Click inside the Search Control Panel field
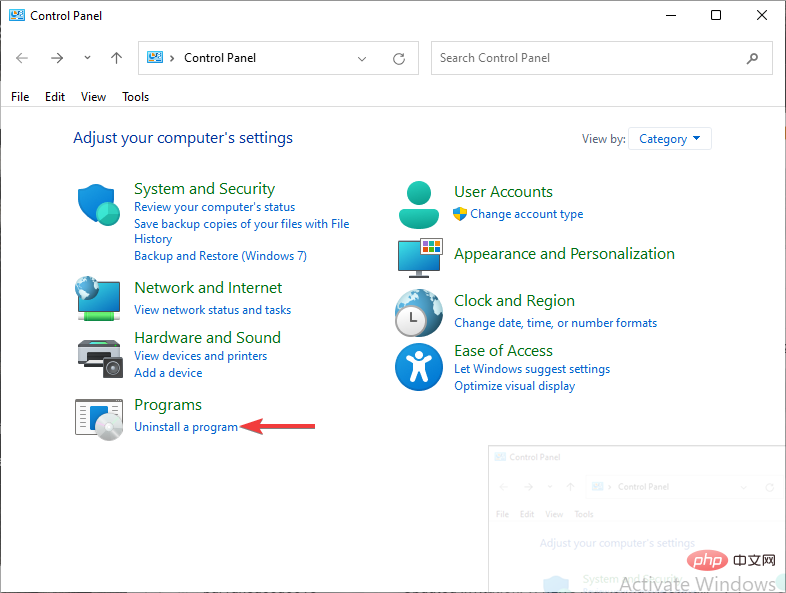The width and height of the screenshot is (786, 593). [602, 58]
